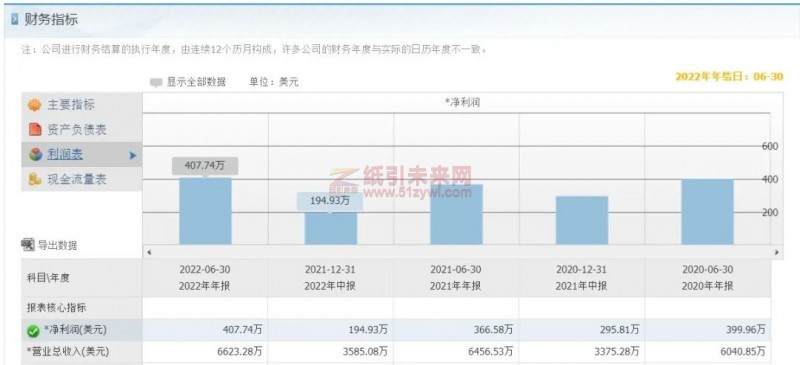Click the 2020-12-31 2021年中报 column header

(x=581, y=278)
